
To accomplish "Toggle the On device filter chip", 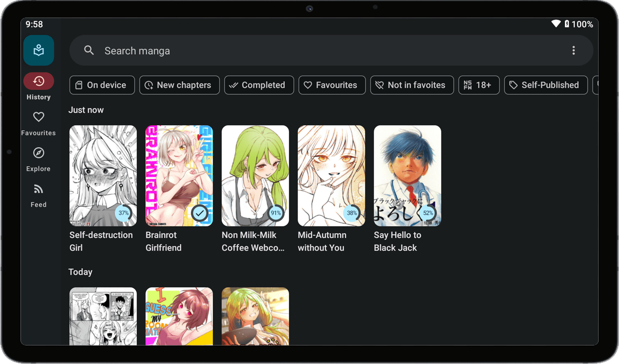I will click(x=102, y=85).
